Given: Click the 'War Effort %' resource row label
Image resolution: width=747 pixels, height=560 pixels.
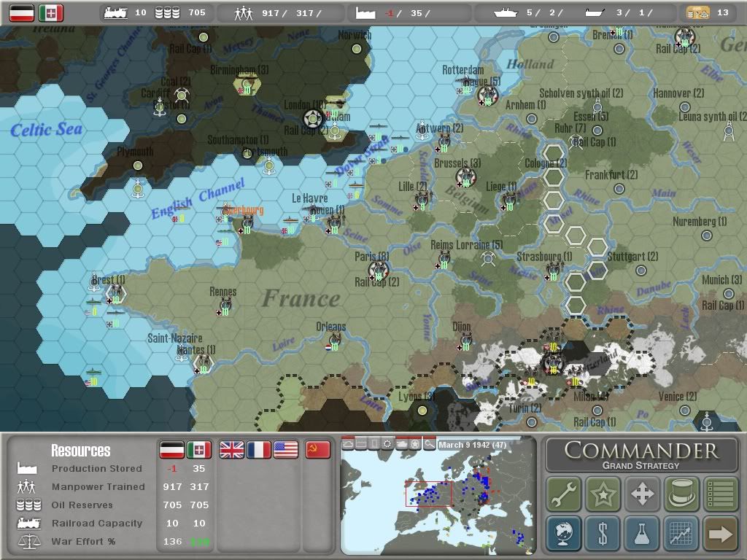Looking at the screenshot, I should [83, 542].
